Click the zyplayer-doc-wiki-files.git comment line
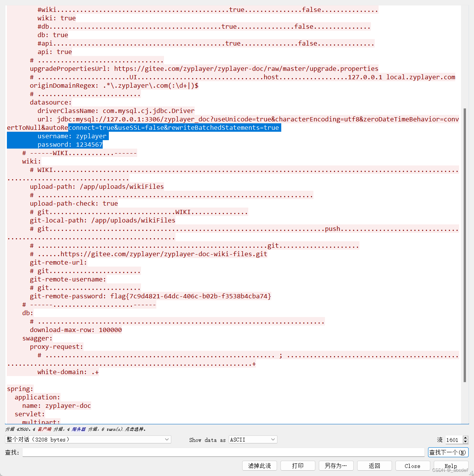474x476 pixels. coord(149,254)
